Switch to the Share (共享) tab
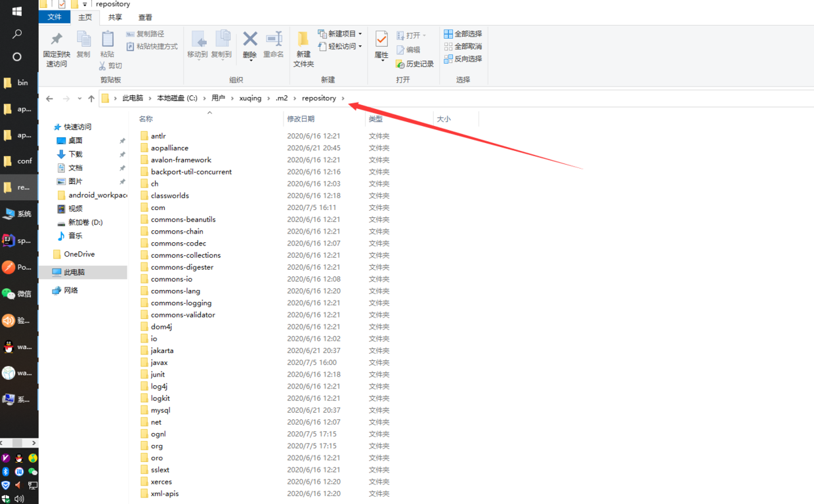 (115, 18)
